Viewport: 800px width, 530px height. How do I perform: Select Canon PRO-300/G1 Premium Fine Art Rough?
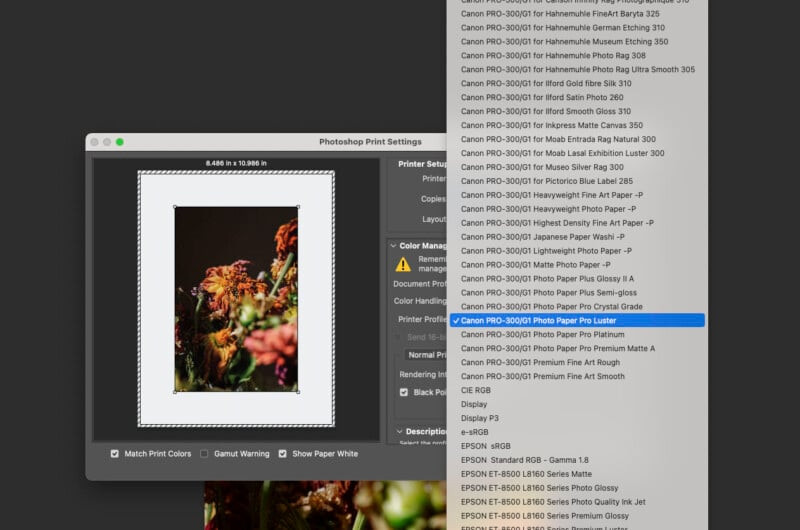tap(577, 362)
